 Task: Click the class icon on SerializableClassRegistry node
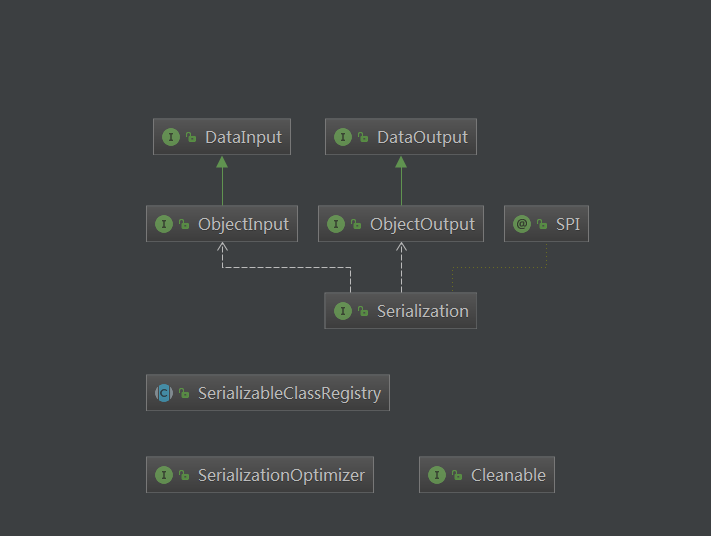164,393
